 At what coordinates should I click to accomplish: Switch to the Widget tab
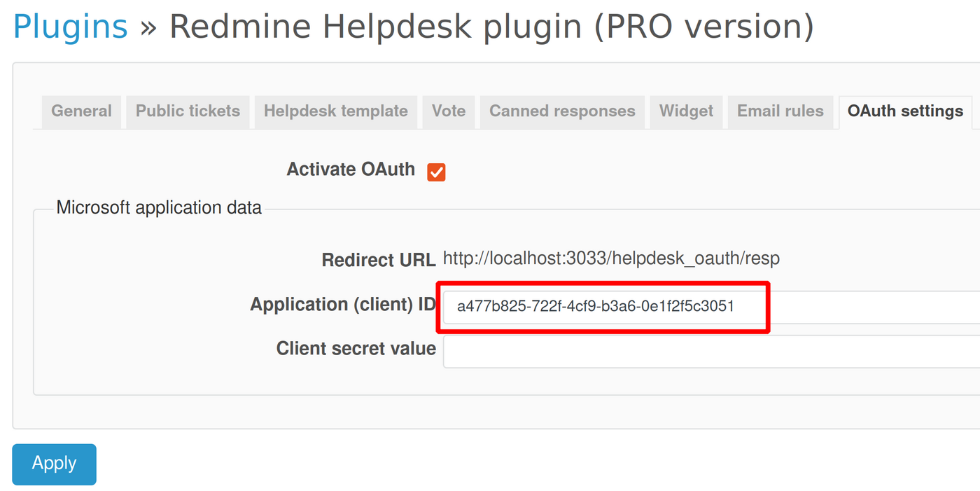click(x=685, y=111)
